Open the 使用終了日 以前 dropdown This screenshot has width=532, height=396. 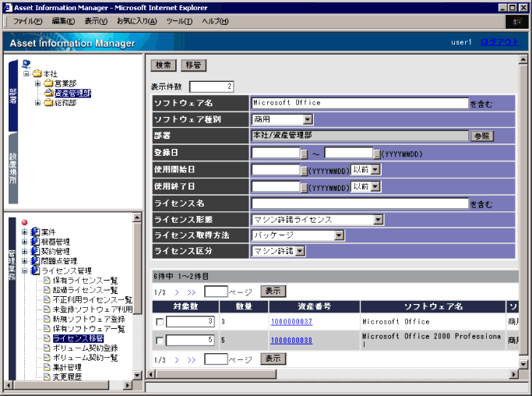[375, 186]
